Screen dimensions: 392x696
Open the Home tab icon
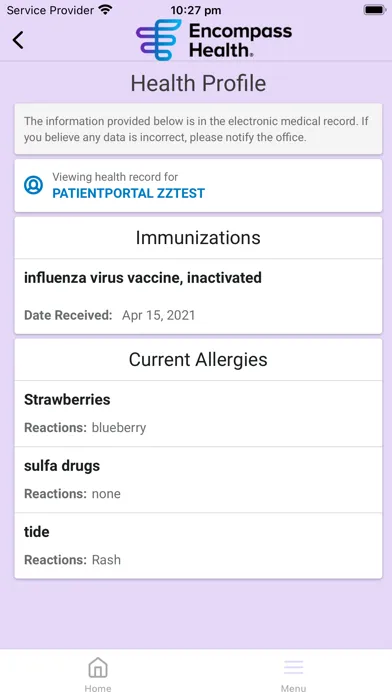click(98, 668)
